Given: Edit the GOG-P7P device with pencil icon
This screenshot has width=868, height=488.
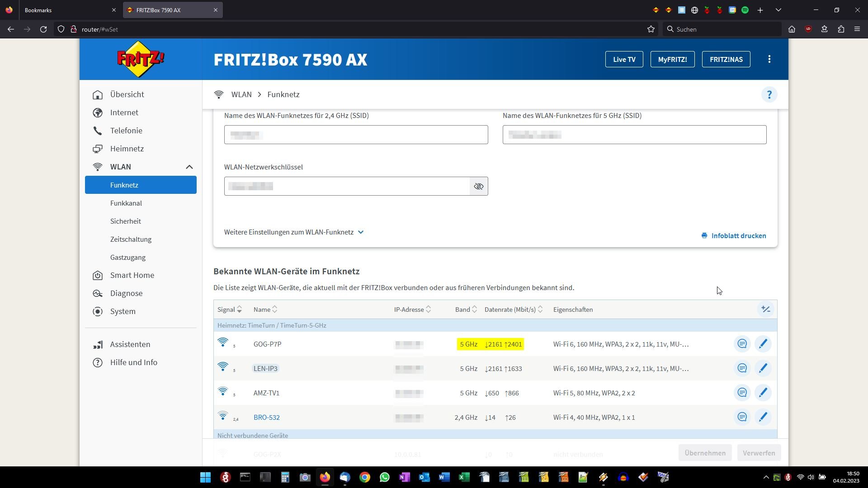Looking at the screenshot, I should [x=763, y=344].
